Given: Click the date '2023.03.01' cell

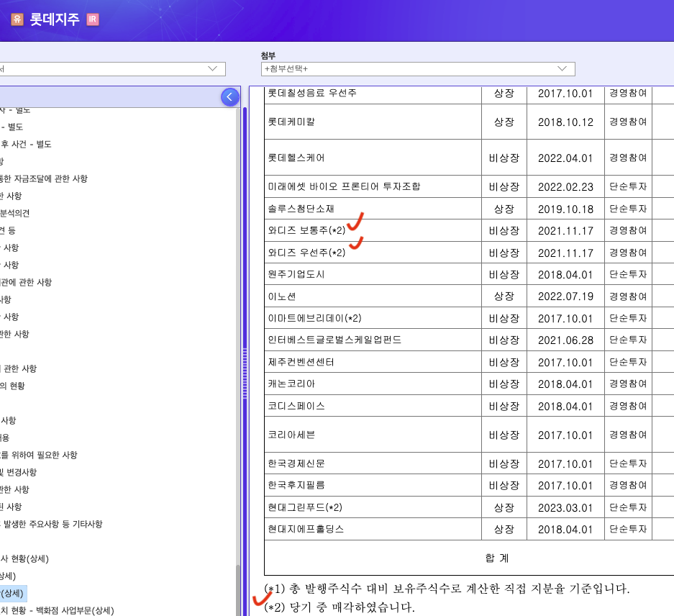Looking at the screenshot, I should [565, 507].
